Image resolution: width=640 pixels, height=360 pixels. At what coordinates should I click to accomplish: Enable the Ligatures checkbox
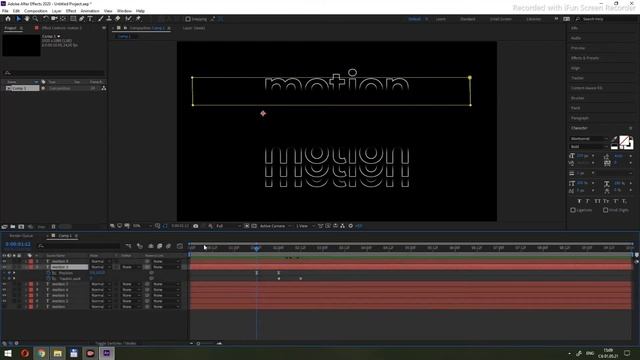click(x=573, y=210)
